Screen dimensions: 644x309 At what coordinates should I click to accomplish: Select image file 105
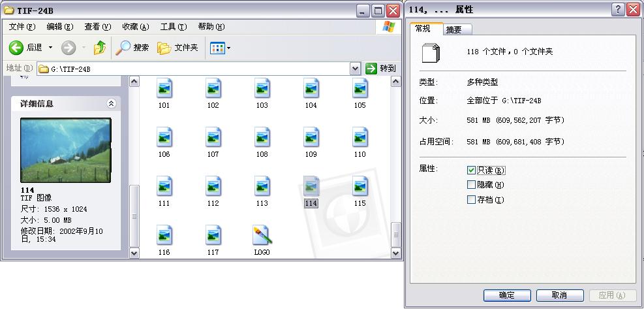click(360, 93)
